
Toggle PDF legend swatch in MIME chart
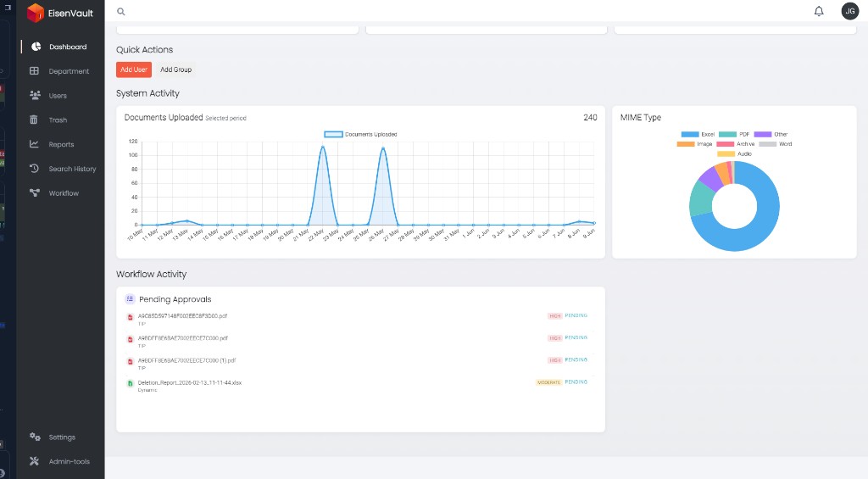(727, 134)
